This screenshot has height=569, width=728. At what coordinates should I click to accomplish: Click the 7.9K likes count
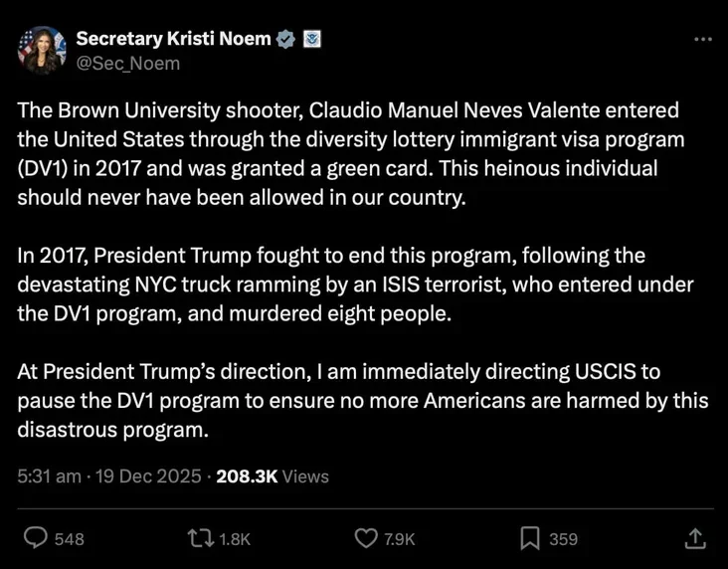tap(398, 539)
